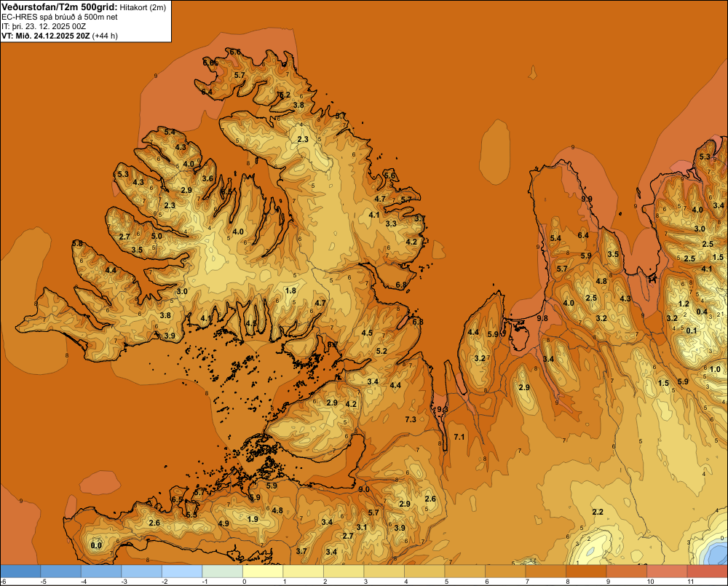728x586 pixels.
Task: Click the 0.4 temperature value on the map
Action: [702, 312]
